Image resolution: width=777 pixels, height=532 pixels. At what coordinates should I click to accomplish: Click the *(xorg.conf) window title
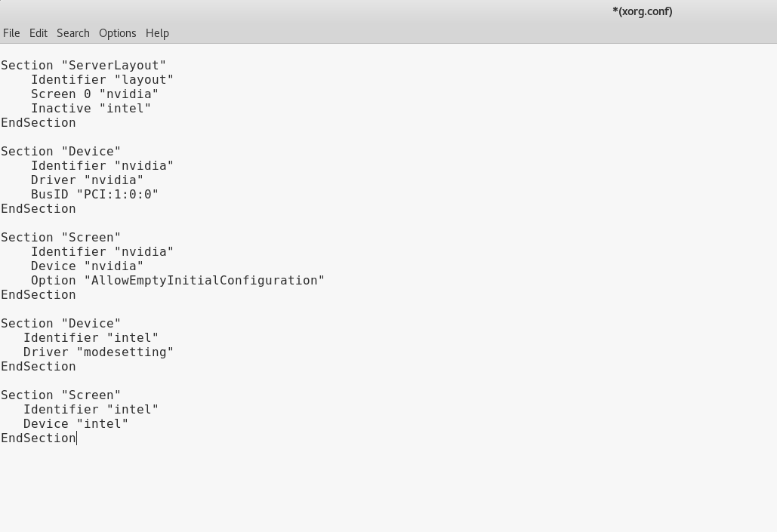(642, 11)
